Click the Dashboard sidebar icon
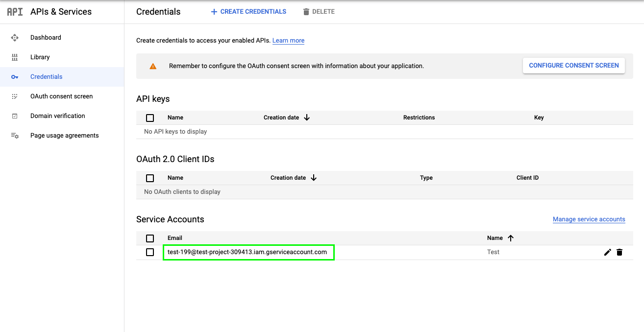 15,38
